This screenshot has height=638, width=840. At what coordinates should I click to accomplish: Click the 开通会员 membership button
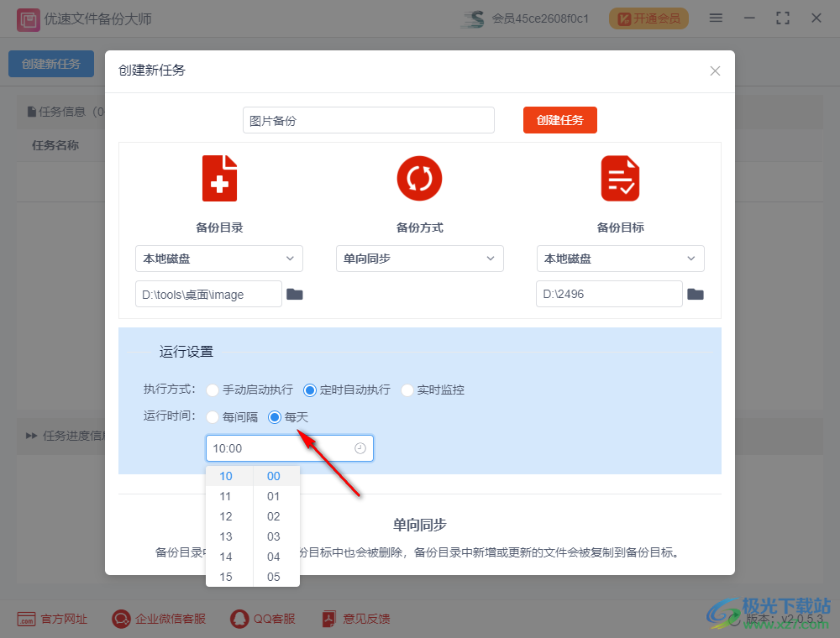click(x=648, y=18)
